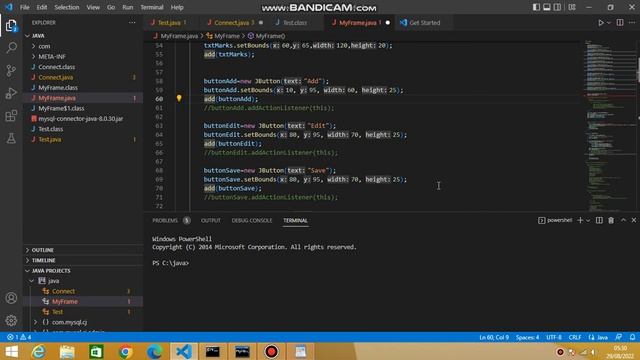Open the File menu
Screen dimensions: 640x360
tap(24, 7)
